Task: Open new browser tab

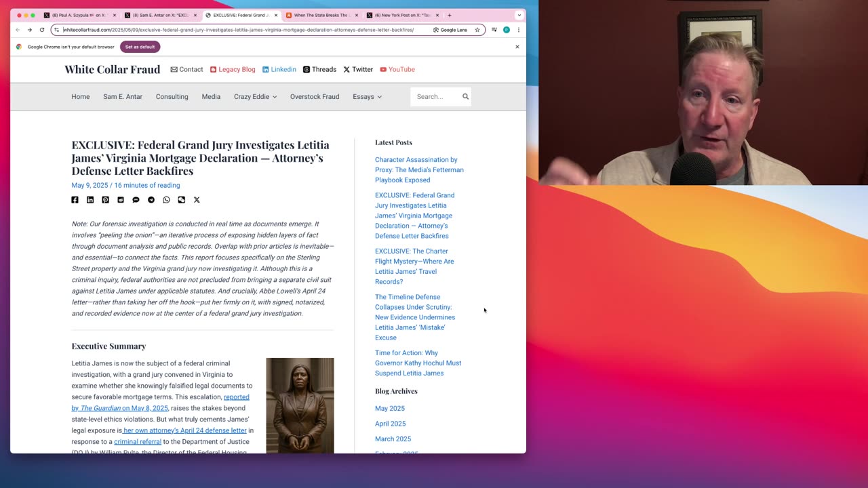Action: pos(449,15)
